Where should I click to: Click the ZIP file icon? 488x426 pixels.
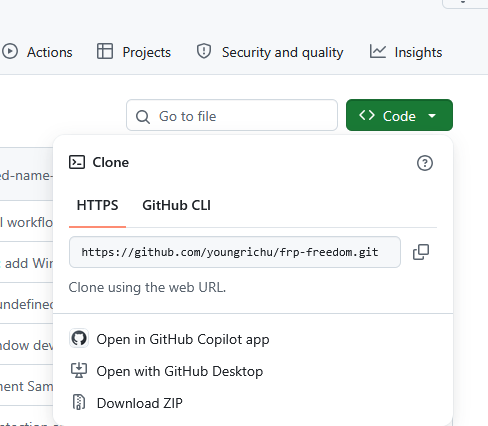(x=79, y=402)
